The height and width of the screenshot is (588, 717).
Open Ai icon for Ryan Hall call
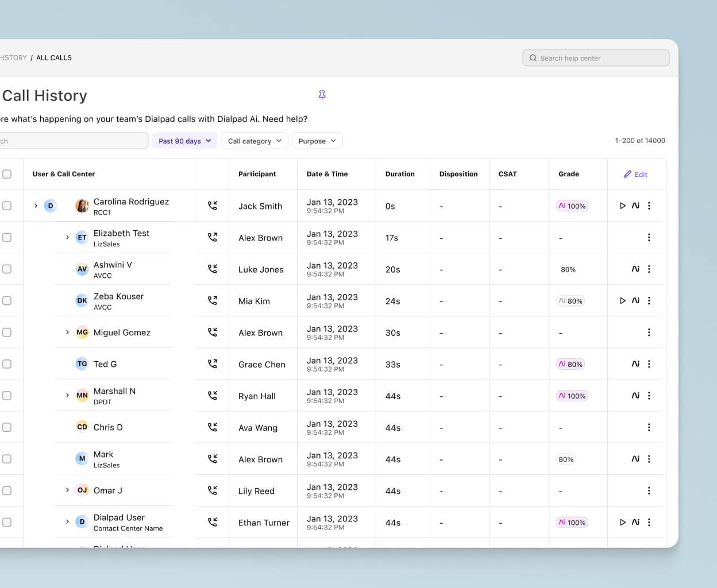[635, 396]
